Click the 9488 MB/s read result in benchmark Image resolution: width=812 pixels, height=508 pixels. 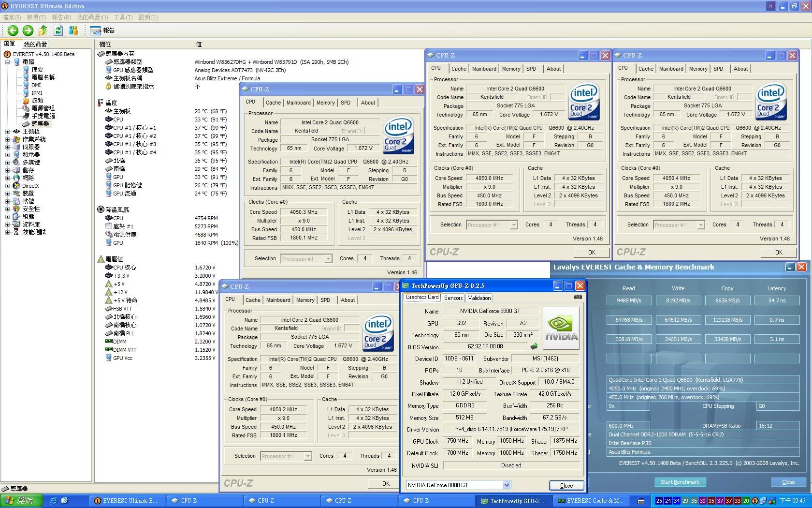tap(629, 300)
